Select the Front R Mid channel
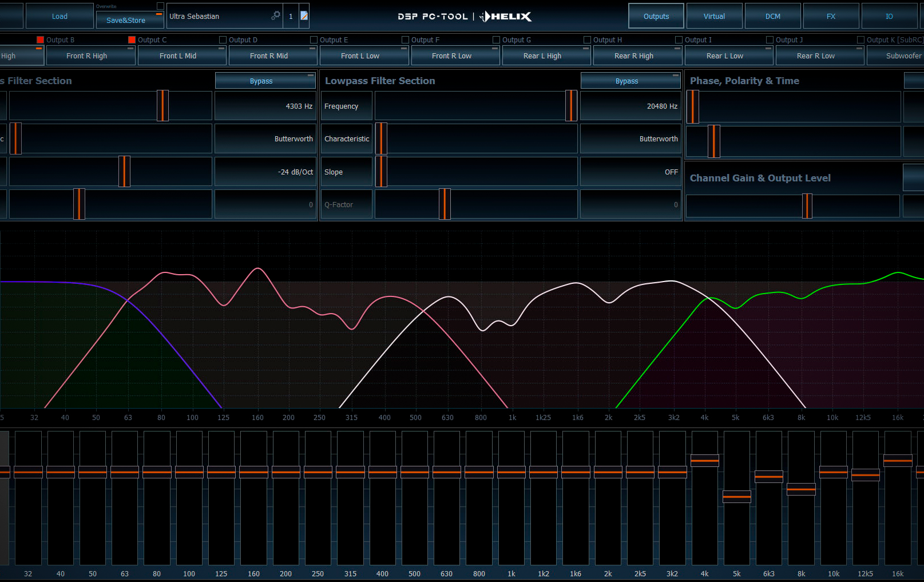 [272, 56]
